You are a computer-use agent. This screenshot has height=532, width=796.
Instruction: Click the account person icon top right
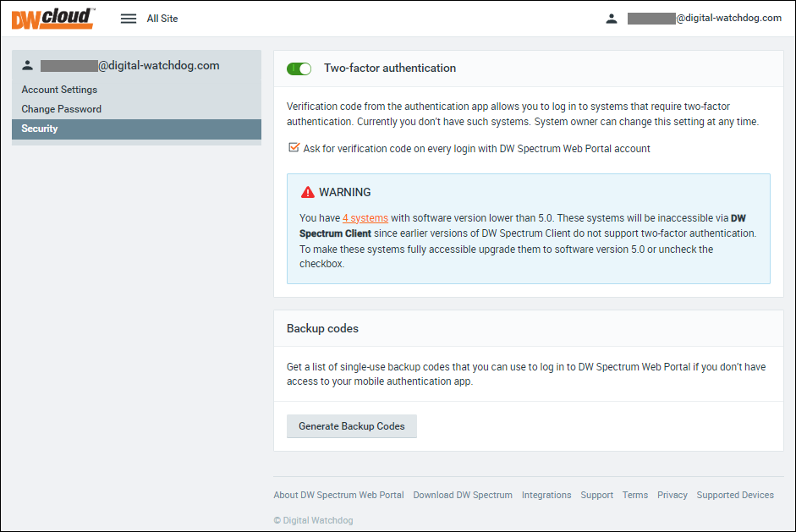click(612, 17)
